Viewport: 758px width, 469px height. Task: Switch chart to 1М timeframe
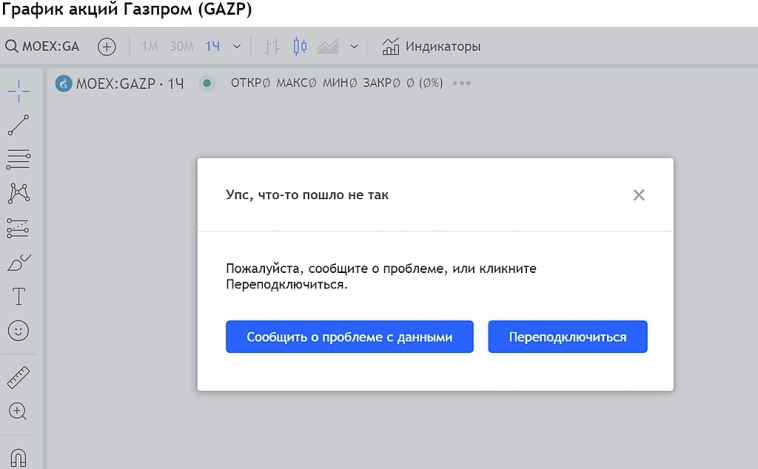coord(150,46)
